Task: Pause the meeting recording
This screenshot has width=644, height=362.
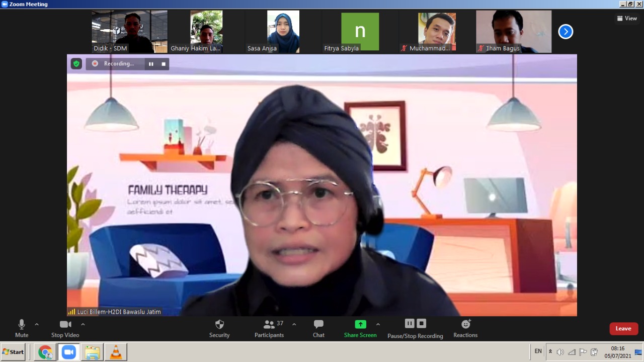Action: coord(410,323)
